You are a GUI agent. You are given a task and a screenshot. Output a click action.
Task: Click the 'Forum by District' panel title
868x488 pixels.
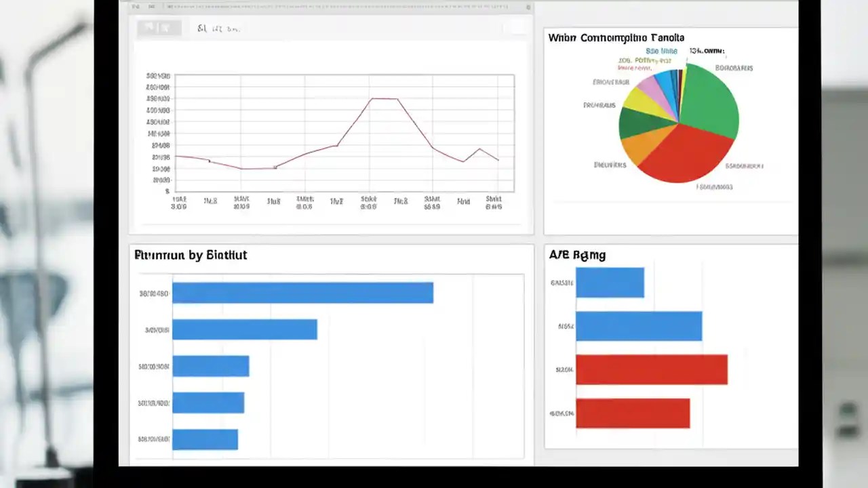(x=191, y=255)
